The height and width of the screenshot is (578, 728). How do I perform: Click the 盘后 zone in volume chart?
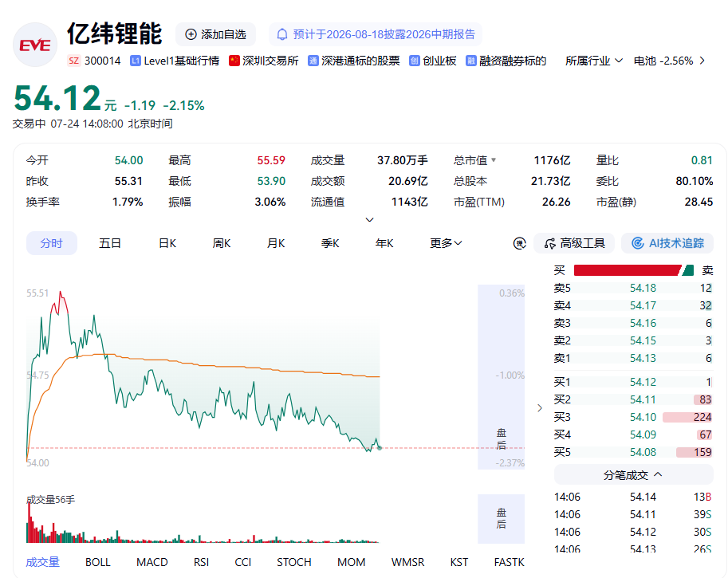(502, 518)
